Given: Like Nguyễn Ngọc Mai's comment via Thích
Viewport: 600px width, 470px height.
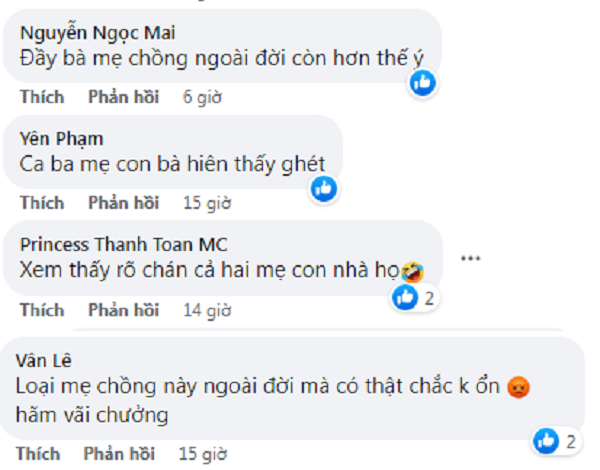Looking at the screenshot, I should coord(42,97).
